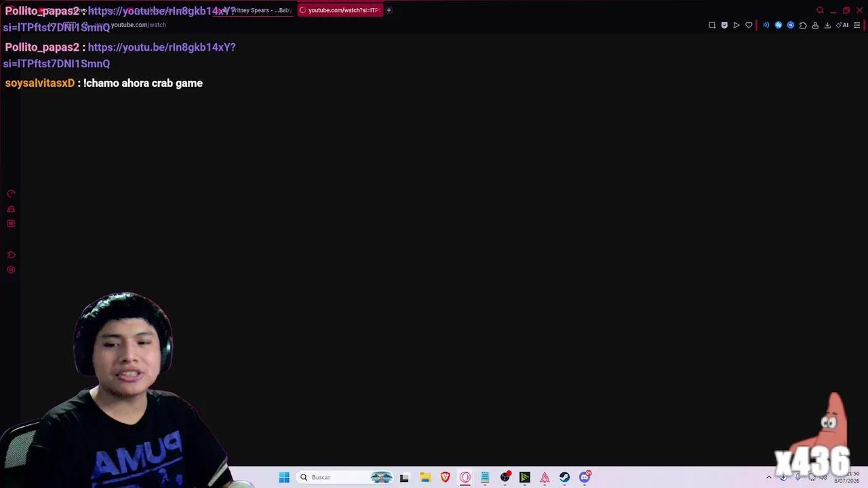Open the profile account icon
This screenshot has height=488, width=868.
pyautogui.click(x=815, y=25)
